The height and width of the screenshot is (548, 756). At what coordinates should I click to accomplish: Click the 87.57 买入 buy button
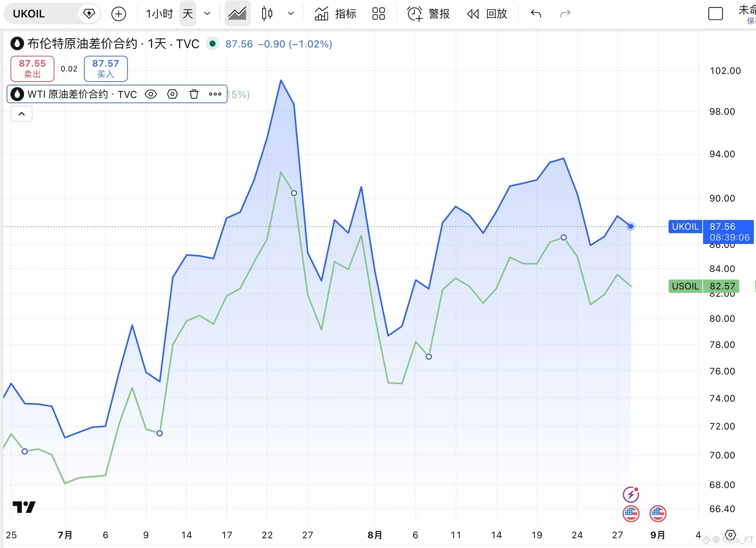106,69
